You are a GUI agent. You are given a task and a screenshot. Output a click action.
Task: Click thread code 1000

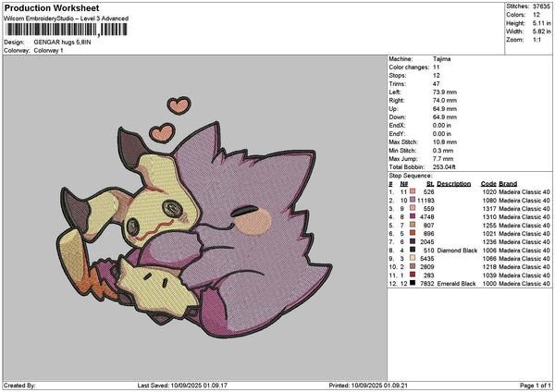tap(489, 284)
